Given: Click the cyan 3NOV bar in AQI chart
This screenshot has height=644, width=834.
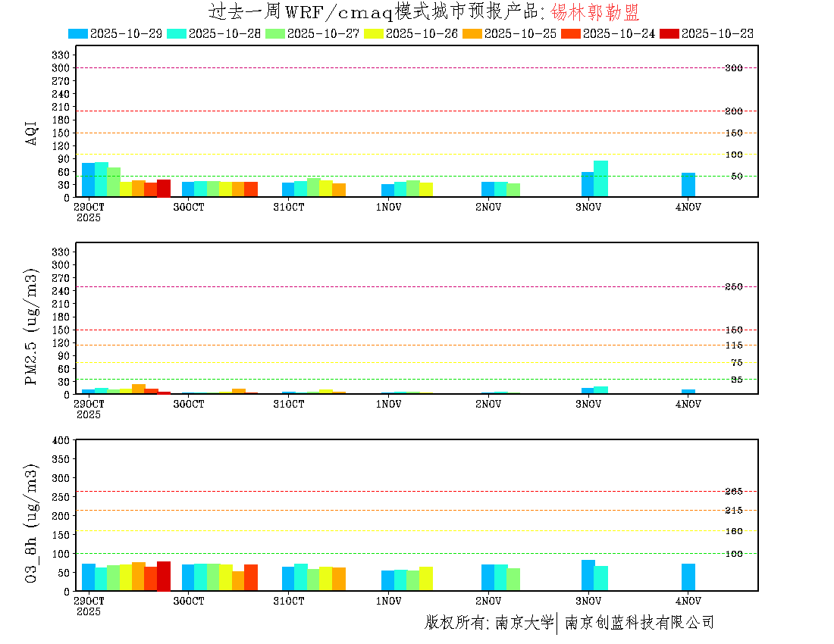Looking at the screenshot, I should click(600, 179).
